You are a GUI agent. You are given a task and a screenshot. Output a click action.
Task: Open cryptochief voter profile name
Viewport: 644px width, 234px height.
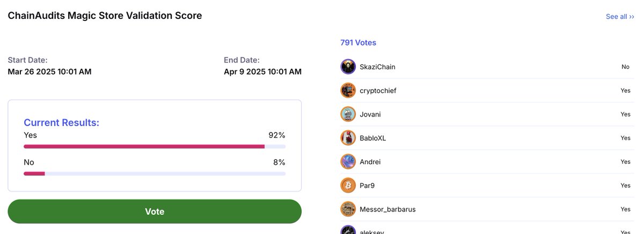tap(378, 91)
